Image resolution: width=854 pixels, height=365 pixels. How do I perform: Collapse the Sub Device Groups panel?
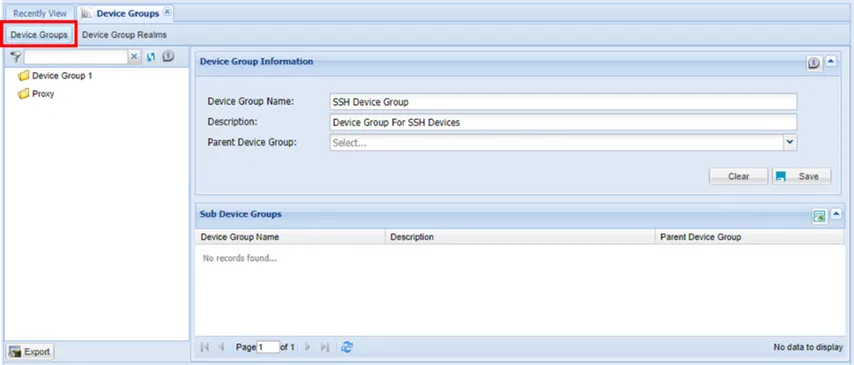click(836, 214)
